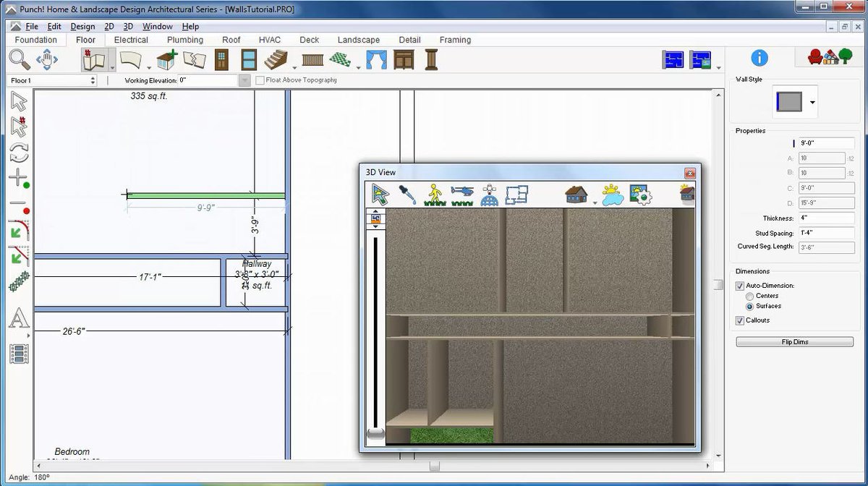Viewport: 868px width, 486px height.
Task: Select the Surfaces radio button
Action: coord(749,306)
